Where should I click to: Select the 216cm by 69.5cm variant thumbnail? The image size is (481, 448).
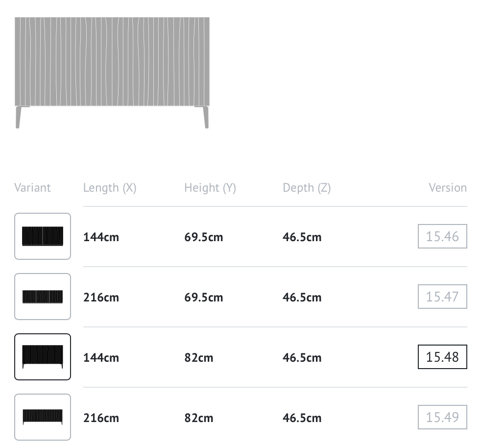click(43, 297)
